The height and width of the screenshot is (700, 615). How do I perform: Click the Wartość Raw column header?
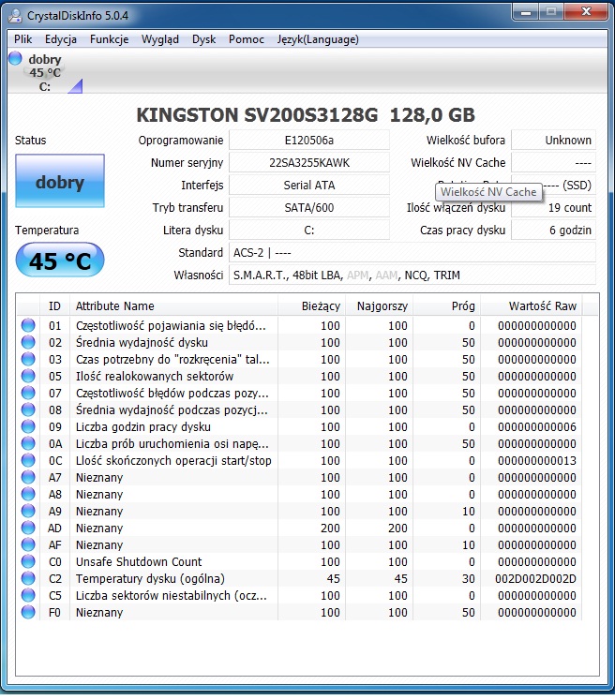point(532,305)
